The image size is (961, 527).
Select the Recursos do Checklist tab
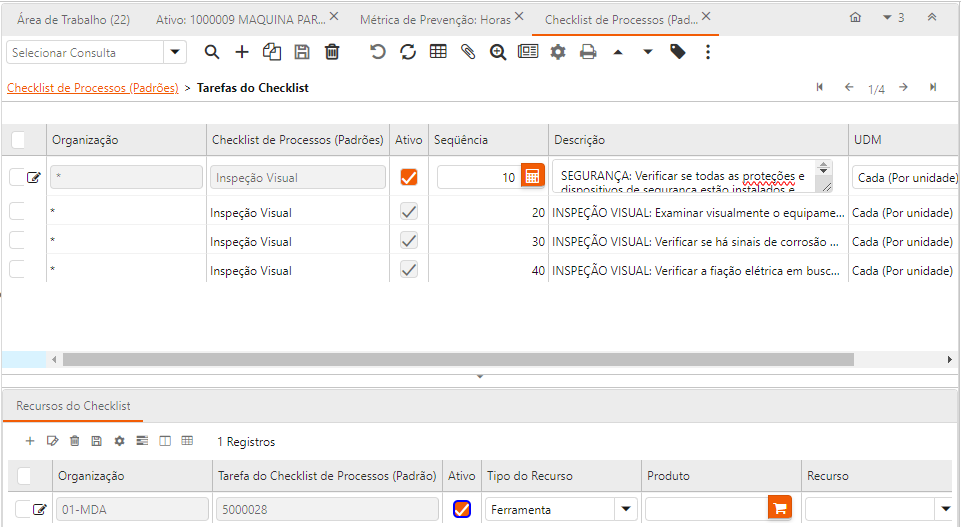[x=73, y=405]
